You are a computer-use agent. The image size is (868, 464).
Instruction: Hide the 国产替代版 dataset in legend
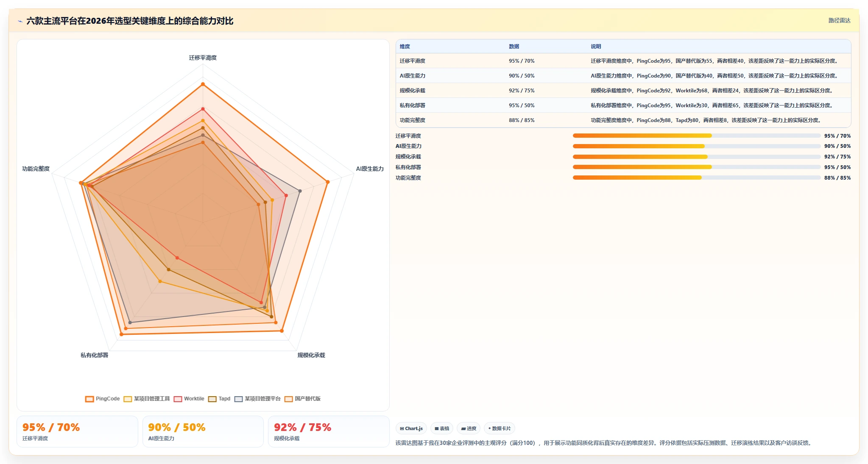click(x=302, y=399)
